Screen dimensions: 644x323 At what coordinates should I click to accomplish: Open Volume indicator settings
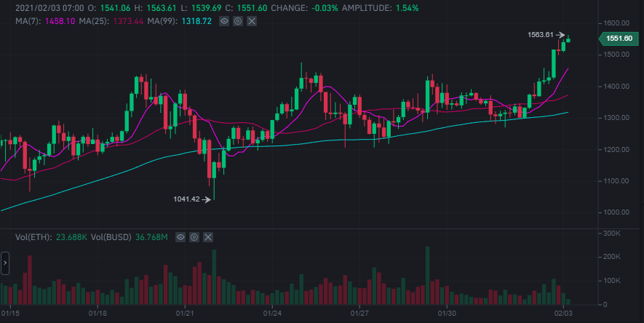pyautogui.click(x=194, y=237)
